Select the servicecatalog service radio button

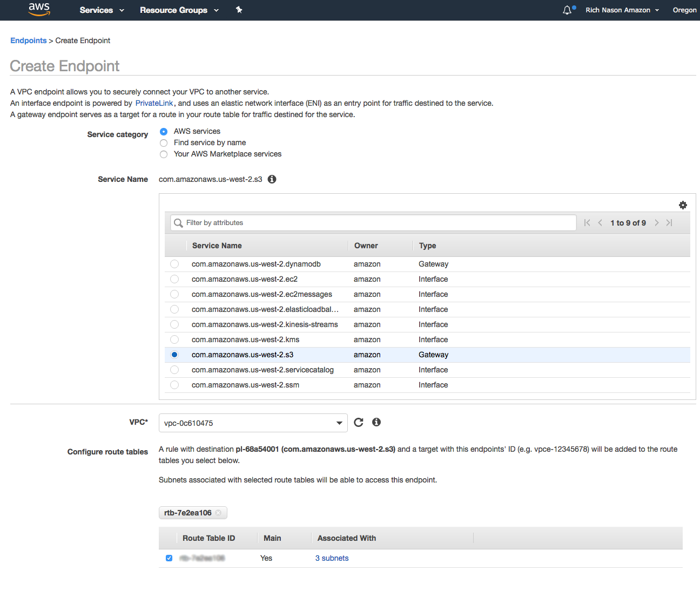[174, 370]
